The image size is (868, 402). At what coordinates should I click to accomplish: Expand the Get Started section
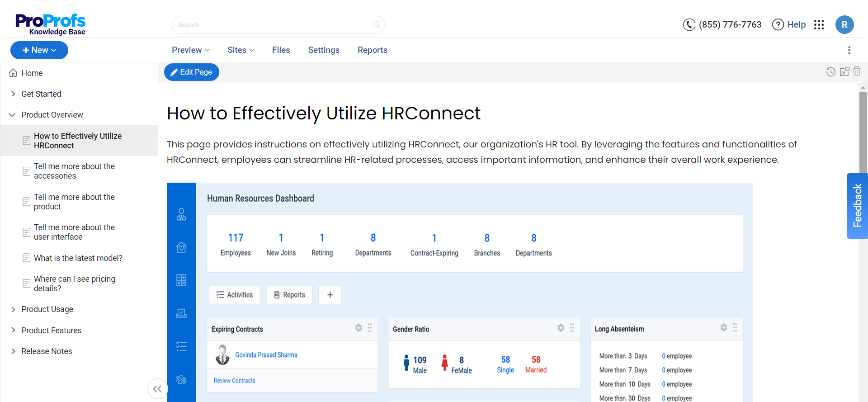click(13, 94)
